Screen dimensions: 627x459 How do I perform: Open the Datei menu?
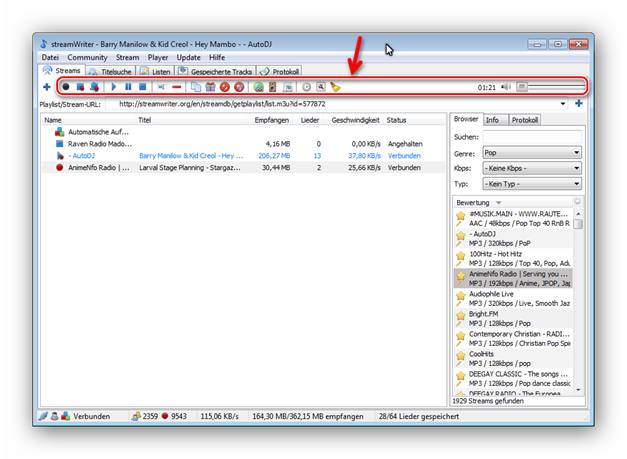pos(50,58)
